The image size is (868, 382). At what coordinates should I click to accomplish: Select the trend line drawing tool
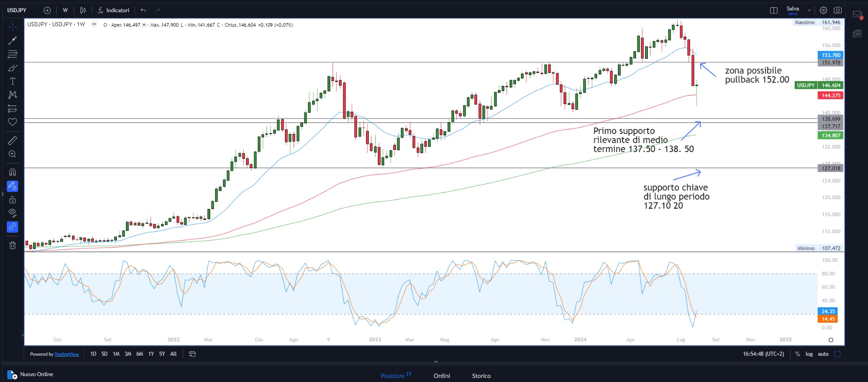[x=12, y=41]
